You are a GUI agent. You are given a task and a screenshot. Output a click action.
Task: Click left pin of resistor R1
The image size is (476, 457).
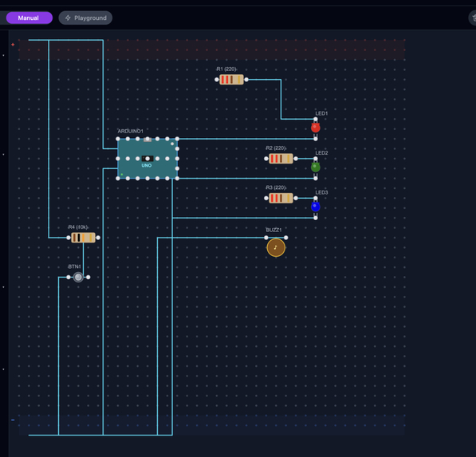click(216, 80)
